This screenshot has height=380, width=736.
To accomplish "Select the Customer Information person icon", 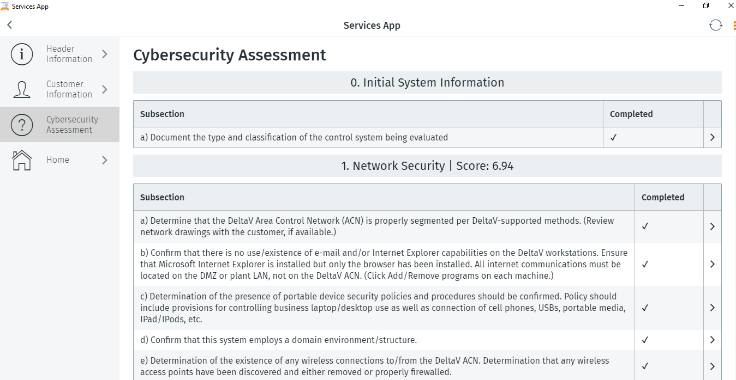I will [x=22, y=89].
